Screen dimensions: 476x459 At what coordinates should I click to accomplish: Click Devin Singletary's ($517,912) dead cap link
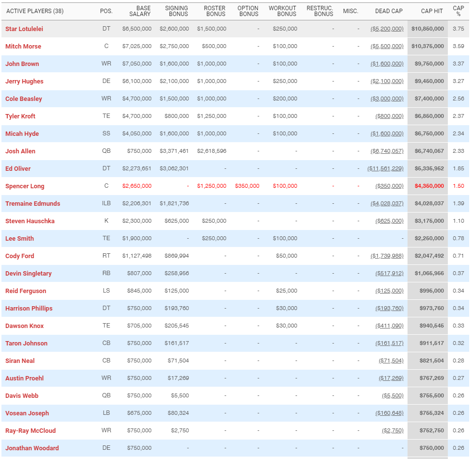pos(390,274)
